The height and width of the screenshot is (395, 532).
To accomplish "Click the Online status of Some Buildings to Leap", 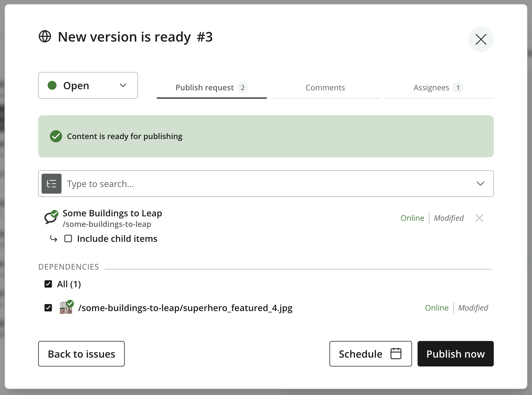I will pos(412,218).
